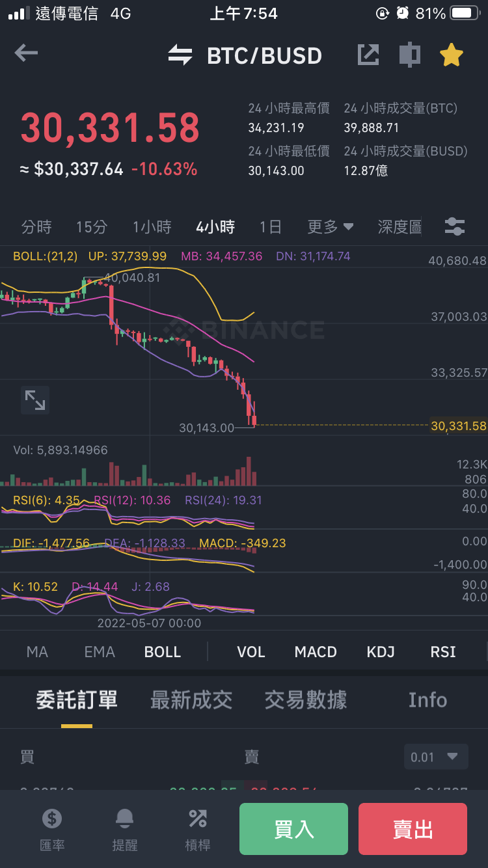Viewport: 488px width, 868px height.
Task: Toggle the BOLL indicator
Action: 163,652
